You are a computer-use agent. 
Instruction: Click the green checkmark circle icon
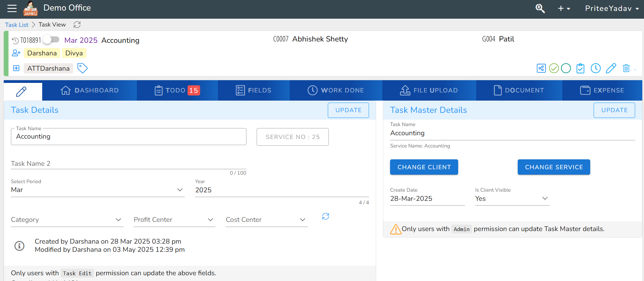click(x=554, y=68)
